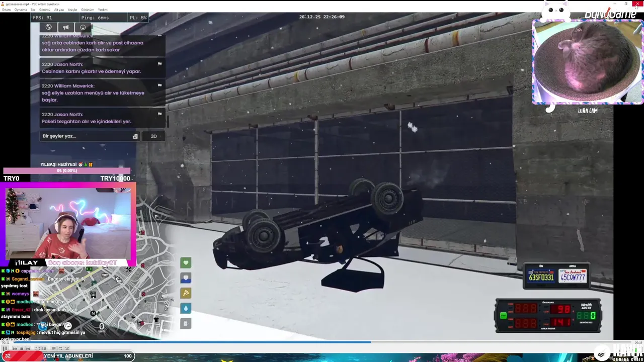Open the emoji face icon in chat

[83, 27]
